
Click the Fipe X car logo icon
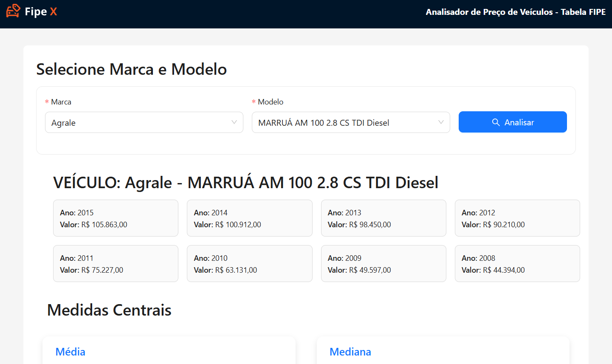point(13,11)
